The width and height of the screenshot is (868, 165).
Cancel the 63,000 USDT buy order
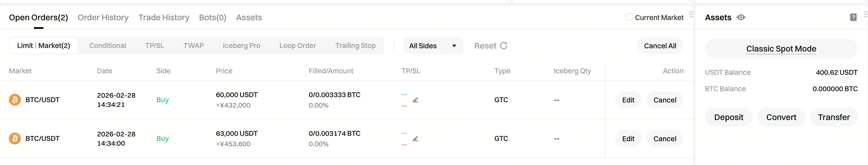[665, 139]
